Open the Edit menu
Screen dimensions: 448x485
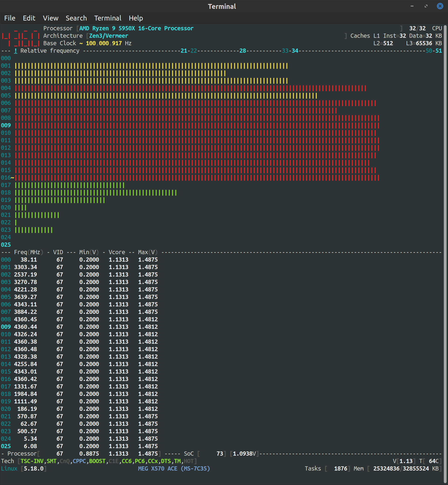click(29, 18)
